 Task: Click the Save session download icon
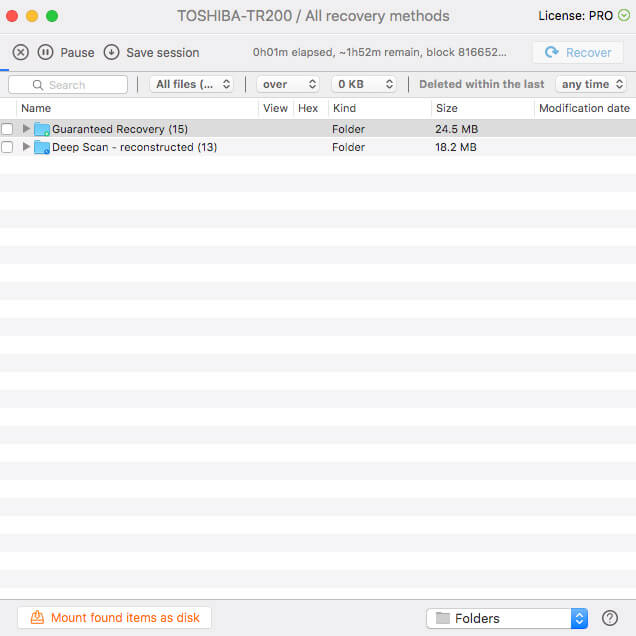pos(111,52)
